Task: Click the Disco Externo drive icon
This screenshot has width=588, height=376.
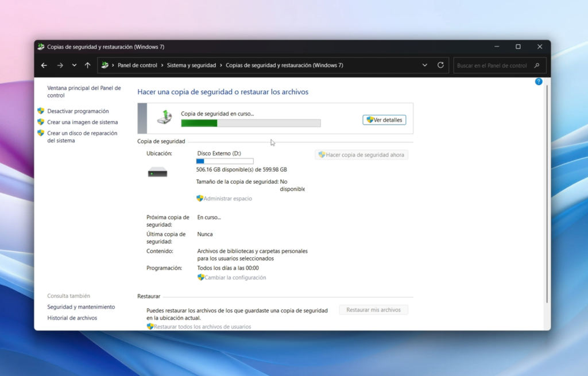Action: click(156, 172)
